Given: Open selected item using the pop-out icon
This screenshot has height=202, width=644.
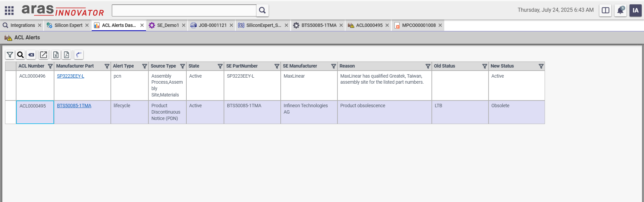Looking at the screenshot, I should 43,55.
